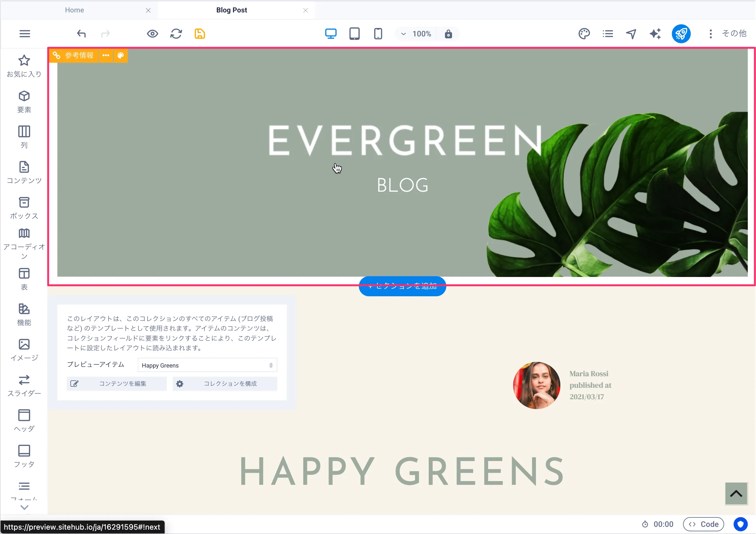Close the Home tab

pos(148,11)
